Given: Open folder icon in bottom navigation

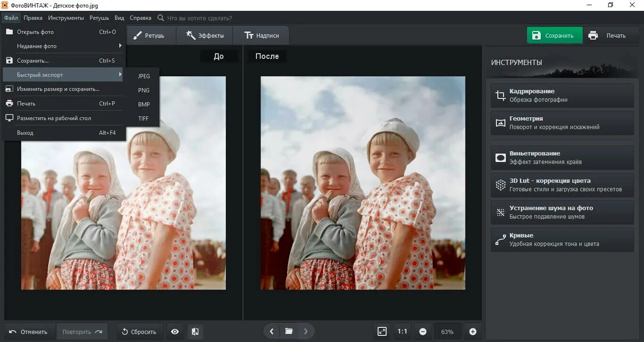Looking at the screenshot, I should [x=289, y=331].
